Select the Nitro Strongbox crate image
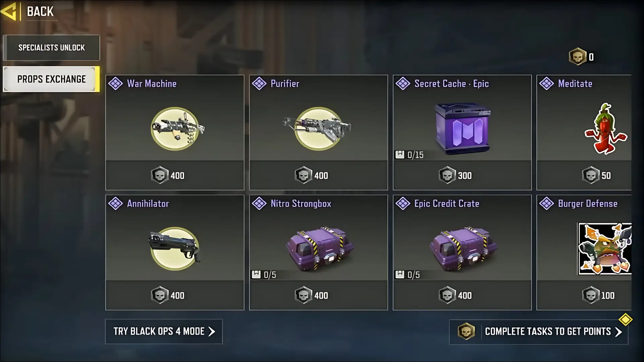 coord(320,249)
